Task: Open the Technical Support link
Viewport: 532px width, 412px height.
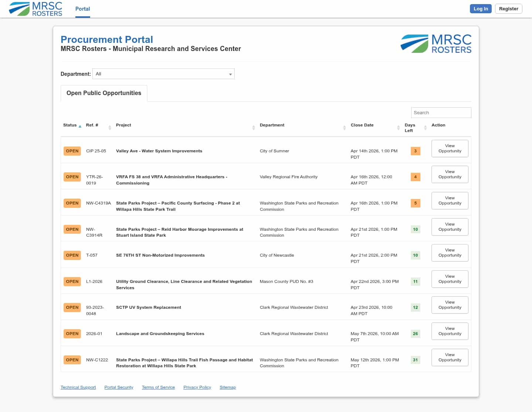Action: click(78, 387)
